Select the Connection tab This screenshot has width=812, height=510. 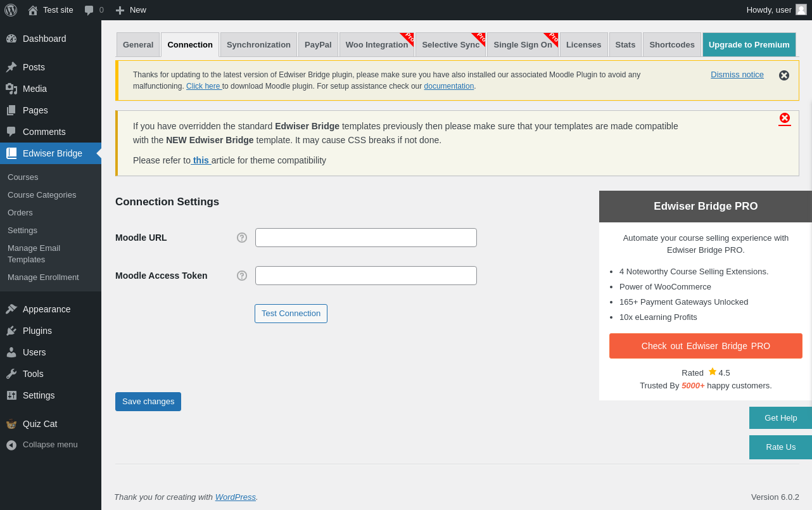coord(190,45)
